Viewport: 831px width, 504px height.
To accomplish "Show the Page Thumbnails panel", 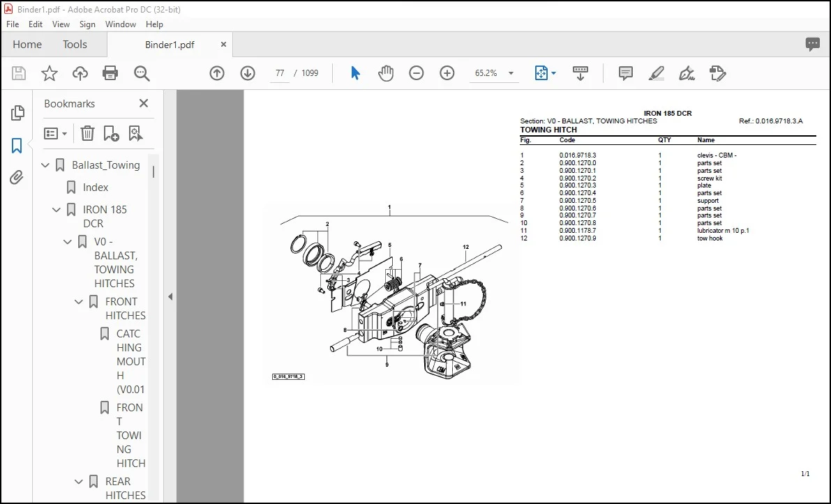I will point(17,112).
